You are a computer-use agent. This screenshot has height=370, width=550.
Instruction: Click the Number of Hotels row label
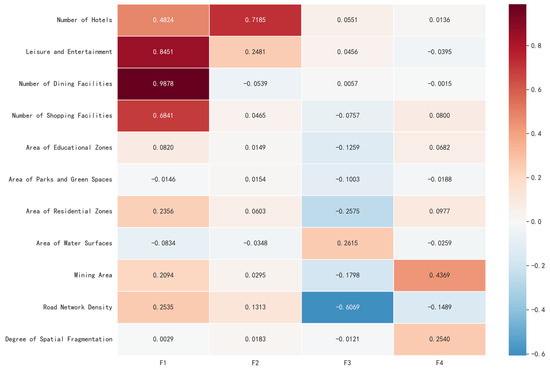[85, 20]
